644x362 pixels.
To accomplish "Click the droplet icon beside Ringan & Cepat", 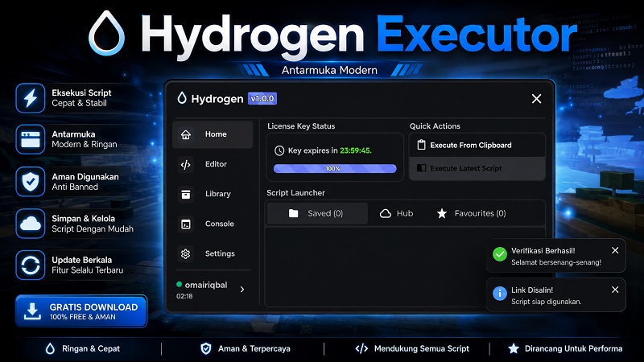I will 50,349.
